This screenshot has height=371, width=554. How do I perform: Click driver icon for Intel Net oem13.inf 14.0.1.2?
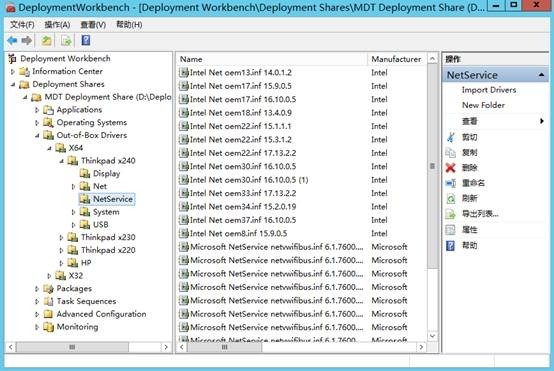click(x=184, y=73)
